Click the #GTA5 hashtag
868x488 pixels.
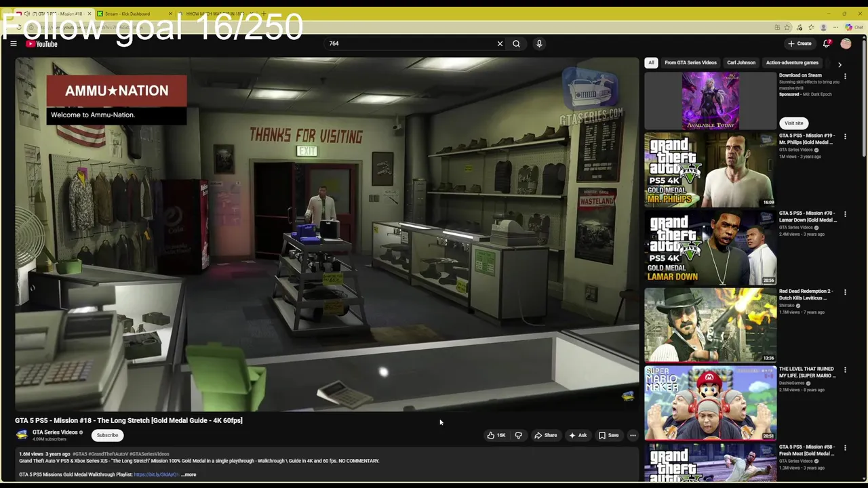pos(80,454)
